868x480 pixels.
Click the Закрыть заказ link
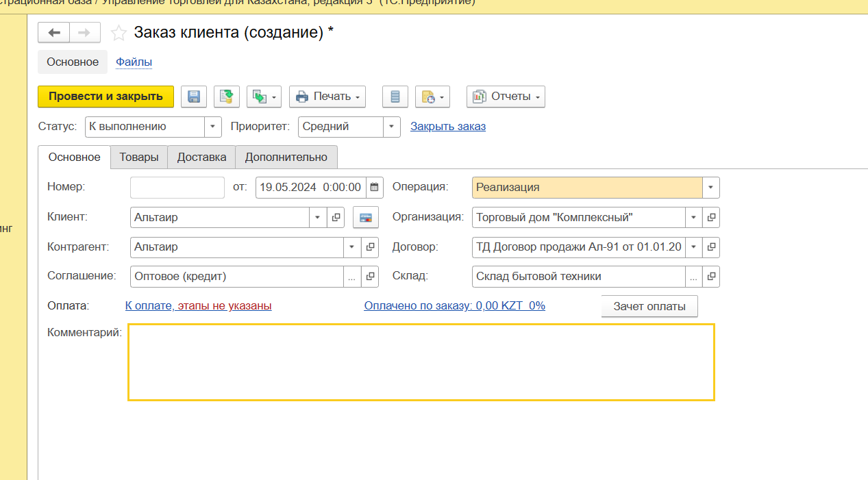tap(448, 127)
